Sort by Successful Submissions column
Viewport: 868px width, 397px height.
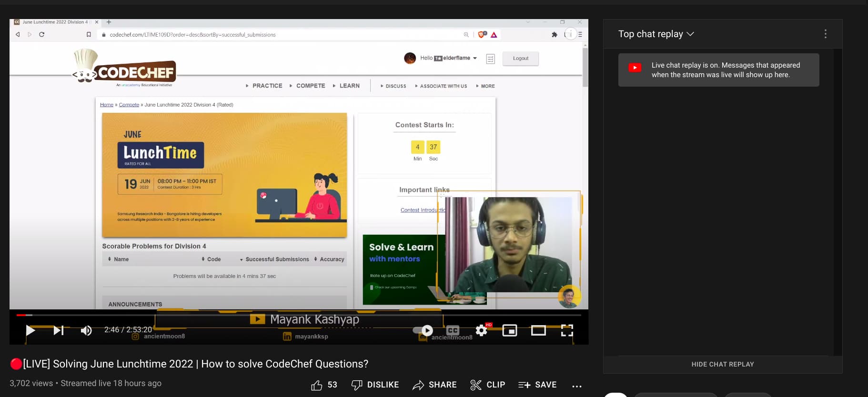[274, 259]
